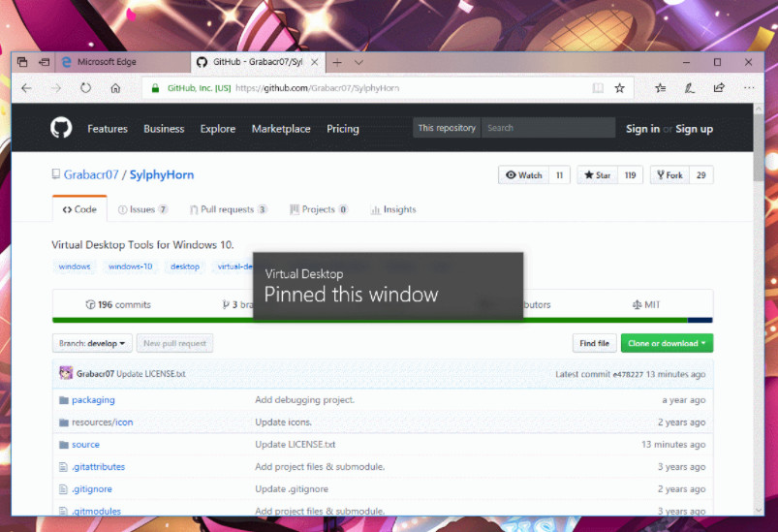
Task: Add page to favorites with star icon
Action: (620, 88)
